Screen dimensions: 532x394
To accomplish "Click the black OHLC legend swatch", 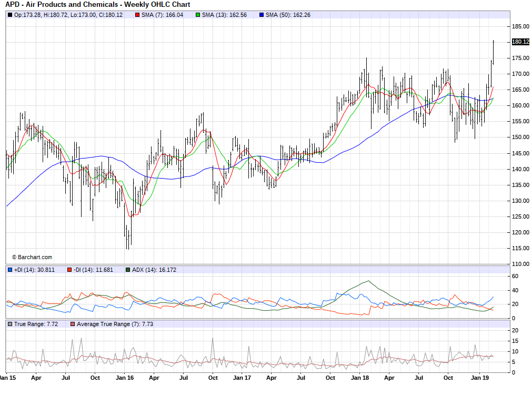I will [10, 15].
